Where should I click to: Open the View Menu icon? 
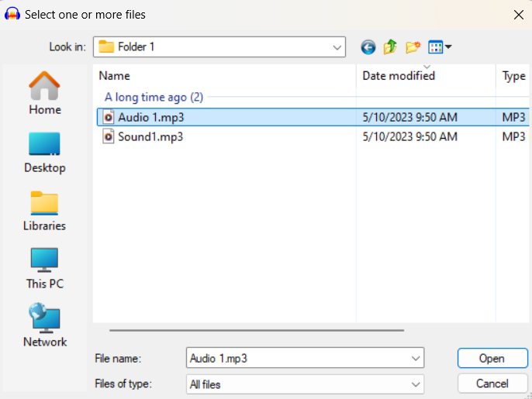coord(436,46)
